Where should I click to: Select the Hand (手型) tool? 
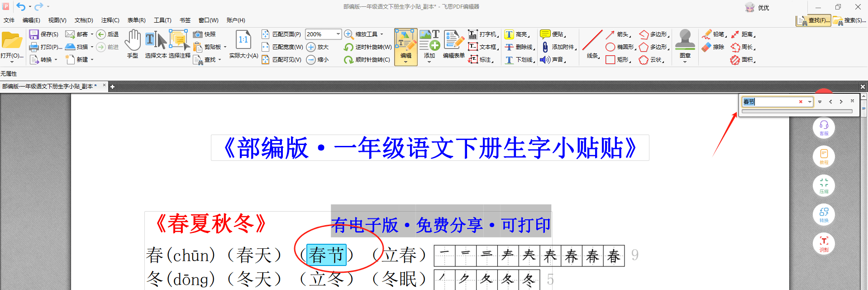pyautogui.click(x=133, y=43)
